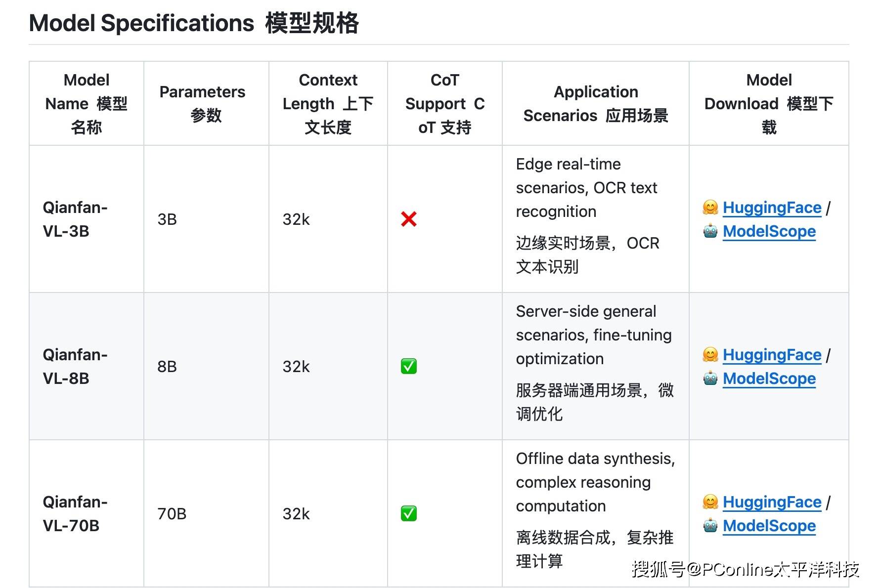Click green checkmark for Qianfan-VL-70B CoT support
This screenshot has height=588, width=881.
pyautogui.click(x=408, y=513)
